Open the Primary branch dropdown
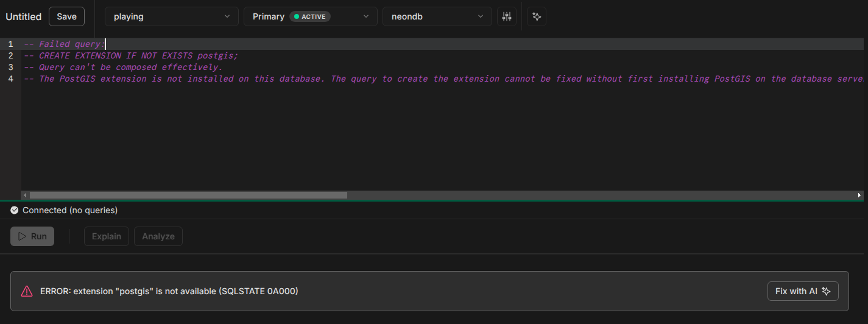 point(311,16)
